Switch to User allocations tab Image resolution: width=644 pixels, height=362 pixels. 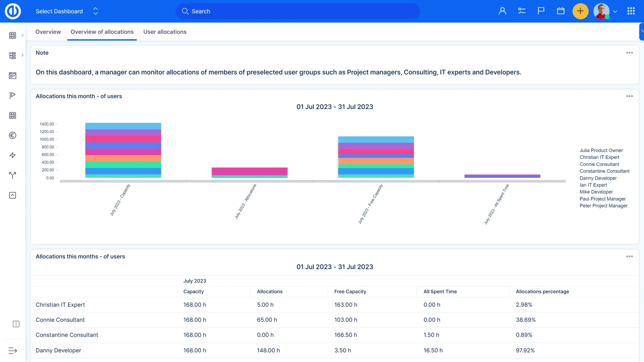tap(165, 32)
